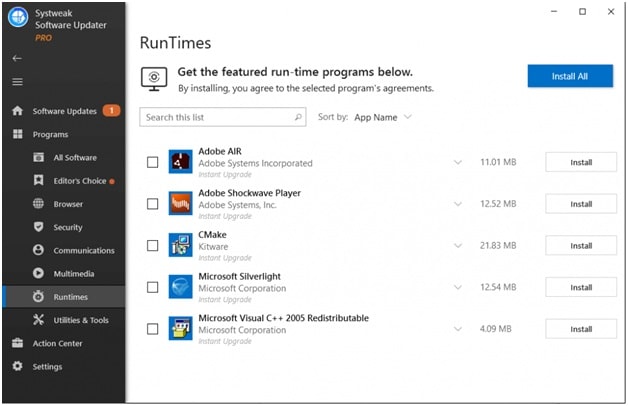The image size is (628, 406).
Task: Click the 21.83 MB size value
Action: (x=498, y=245)
